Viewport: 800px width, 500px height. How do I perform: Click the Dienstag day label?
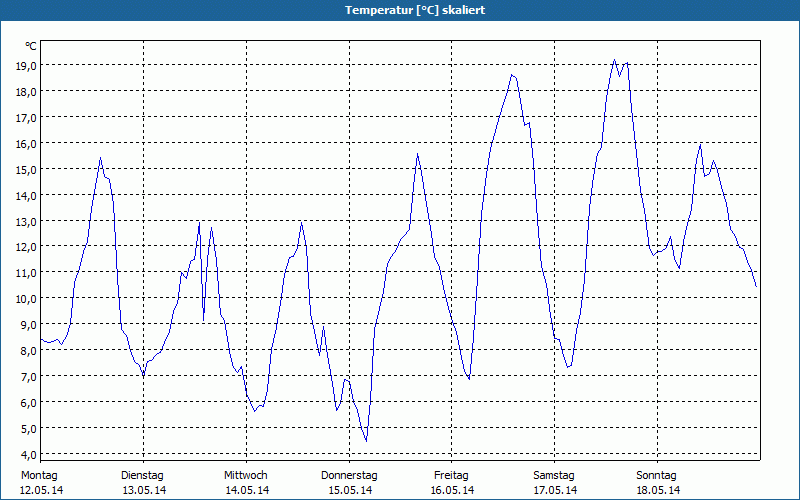coord(142,476)
